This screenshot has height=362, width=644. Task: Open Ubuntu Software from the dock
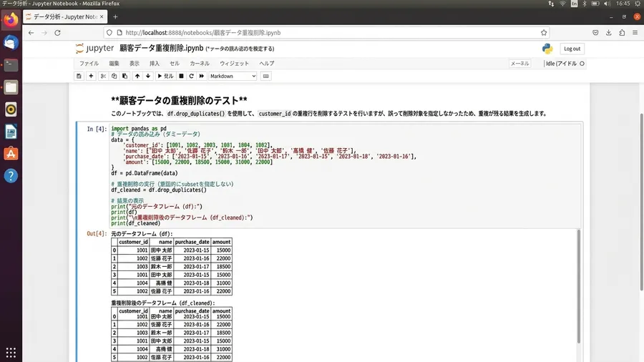[x=11, y=154]
